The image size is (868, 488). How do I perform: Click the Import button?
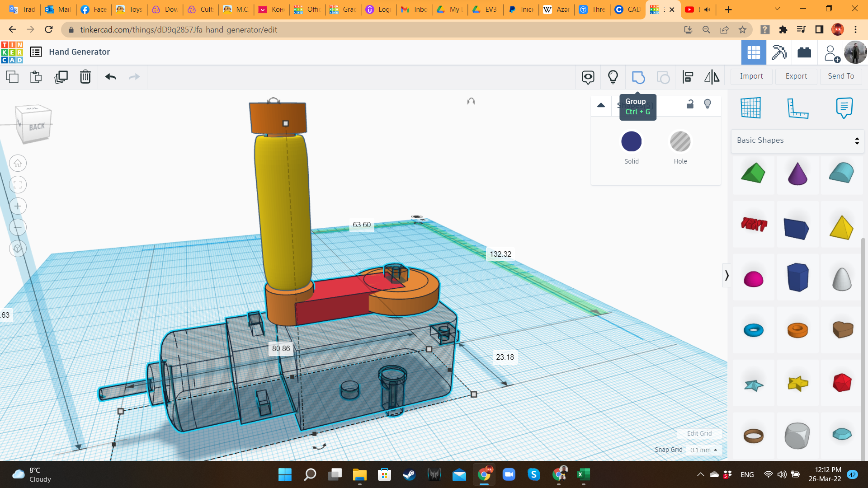751,76
